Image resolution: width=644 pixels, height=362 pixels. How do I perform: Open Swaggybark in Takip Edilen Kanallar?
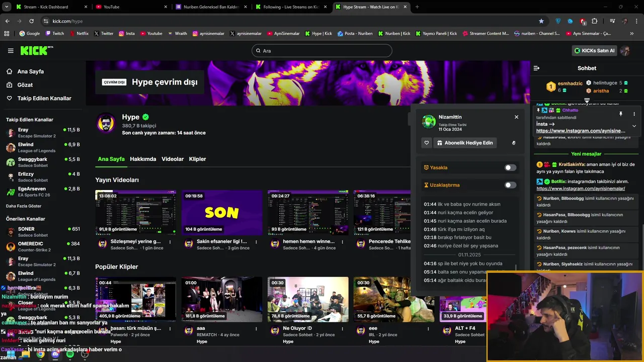tap(43, 162)
